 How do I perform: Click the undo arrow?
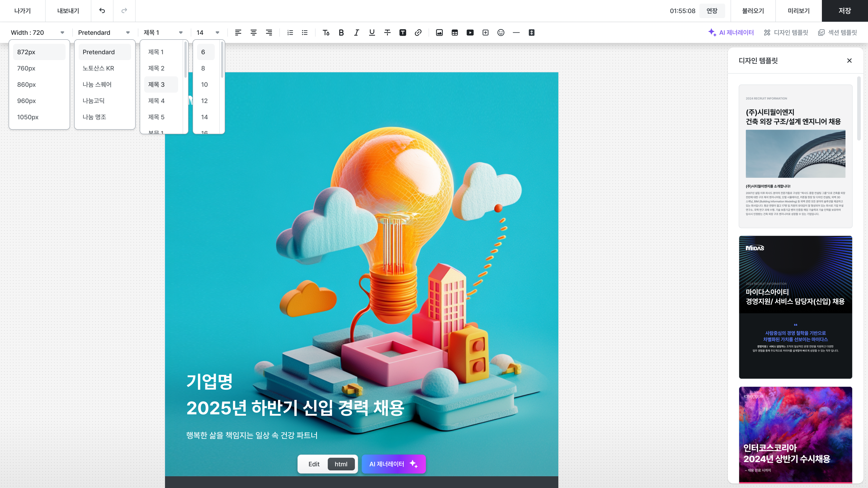102,10
